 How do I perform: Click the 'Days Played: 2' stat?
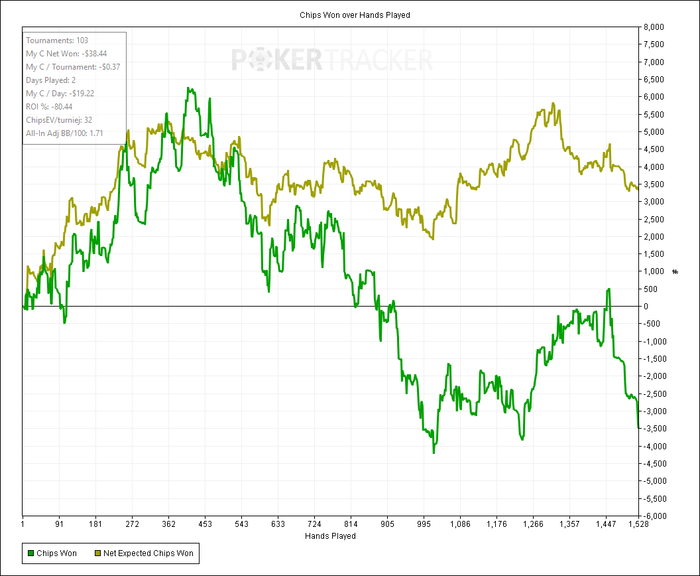(51, 80)
